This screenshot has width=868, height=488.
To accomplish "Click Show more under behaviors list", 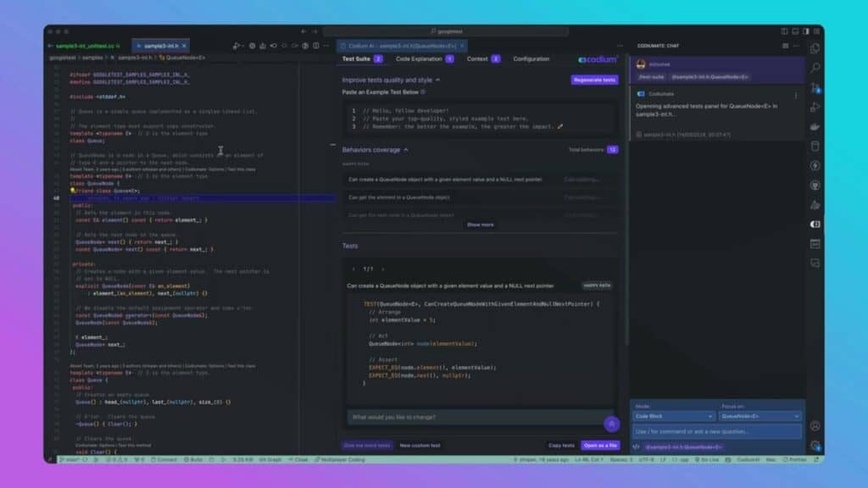I will tap(480, 225).
